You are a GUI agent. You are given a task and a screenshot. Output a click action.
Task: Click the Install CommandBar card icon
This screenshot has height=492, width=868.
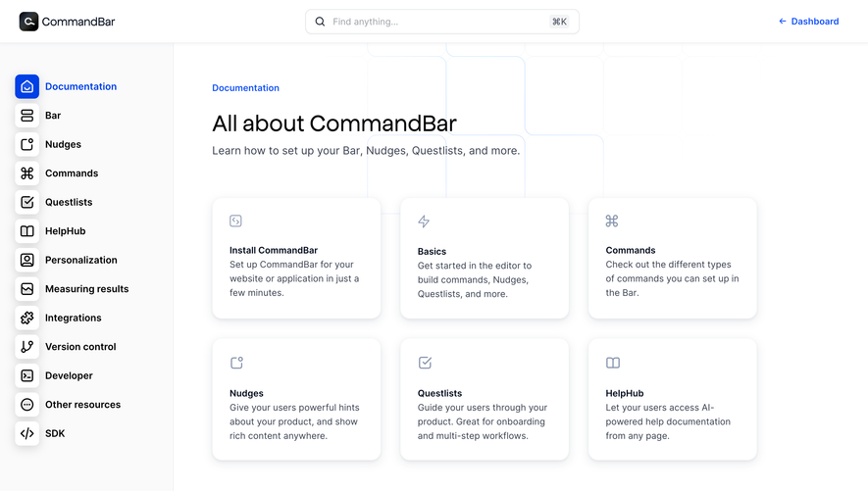(235, 221)
